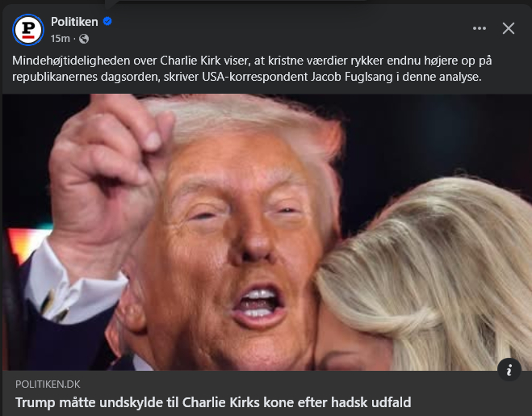Dismiss the post with the X icon
532x416 pixels.
pyautogui.click(x=509, y=28)
